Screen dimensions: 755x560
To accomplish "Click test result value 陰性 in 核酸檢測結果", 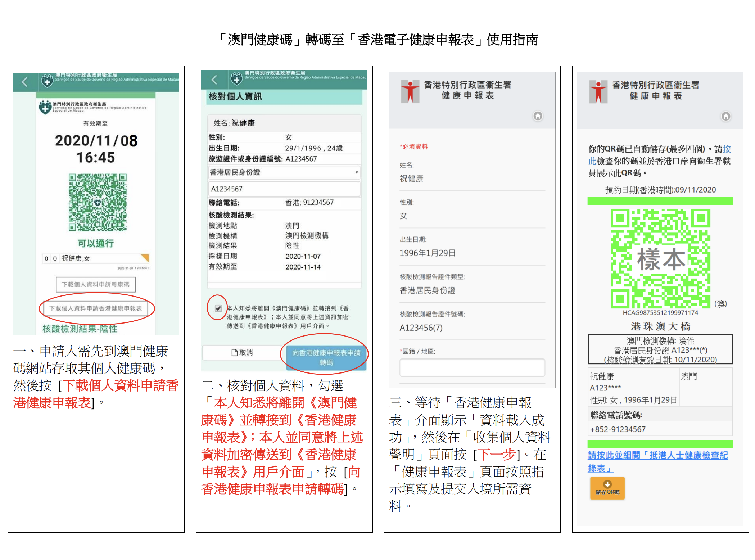I will tap(292, 245).
